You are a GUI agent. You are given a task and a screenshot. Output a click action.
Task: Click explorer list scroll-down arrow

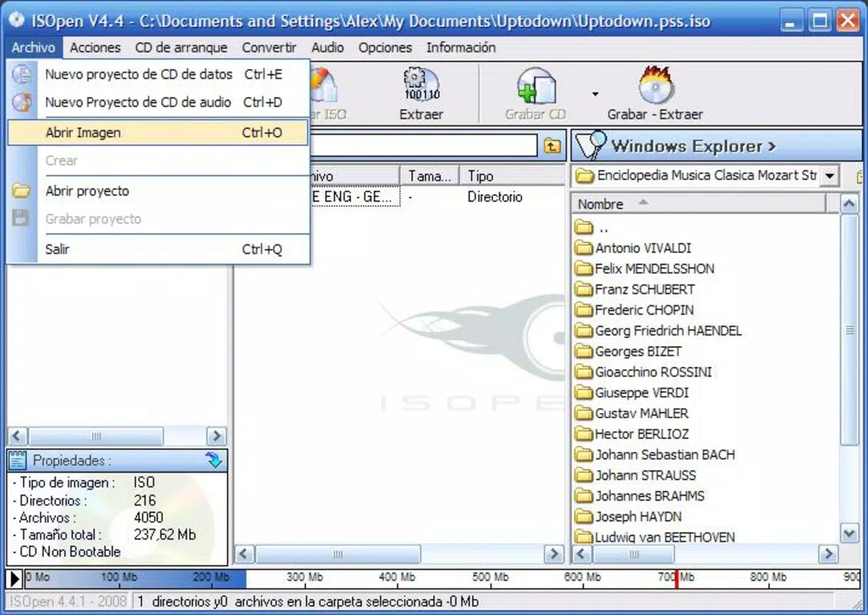coord(849,534)
